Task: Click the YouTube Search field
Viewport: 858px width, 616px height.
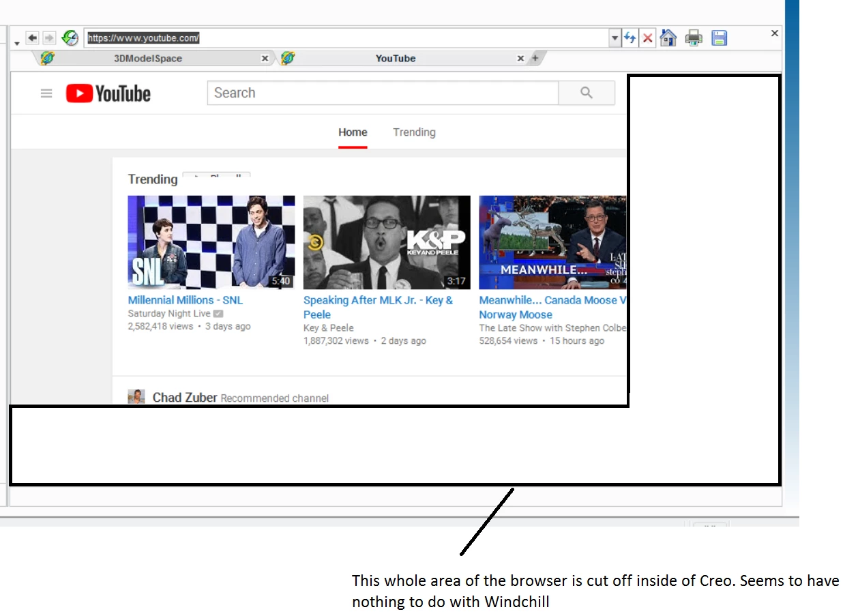Action: pos(383,93)
